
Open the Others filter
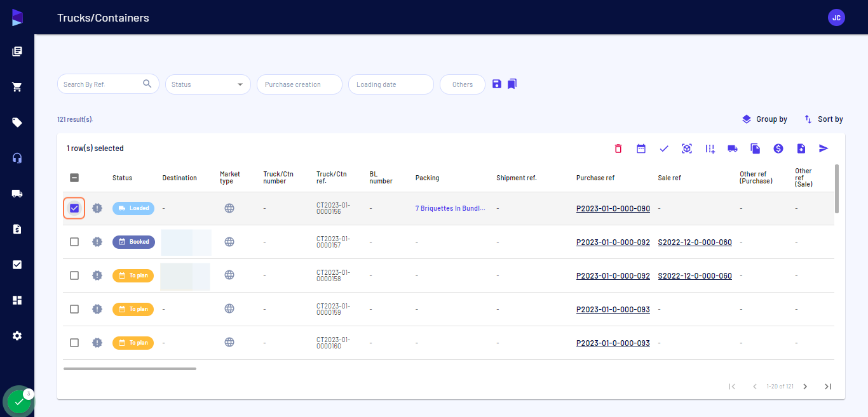pyautogui.click(x=463, y=84)
